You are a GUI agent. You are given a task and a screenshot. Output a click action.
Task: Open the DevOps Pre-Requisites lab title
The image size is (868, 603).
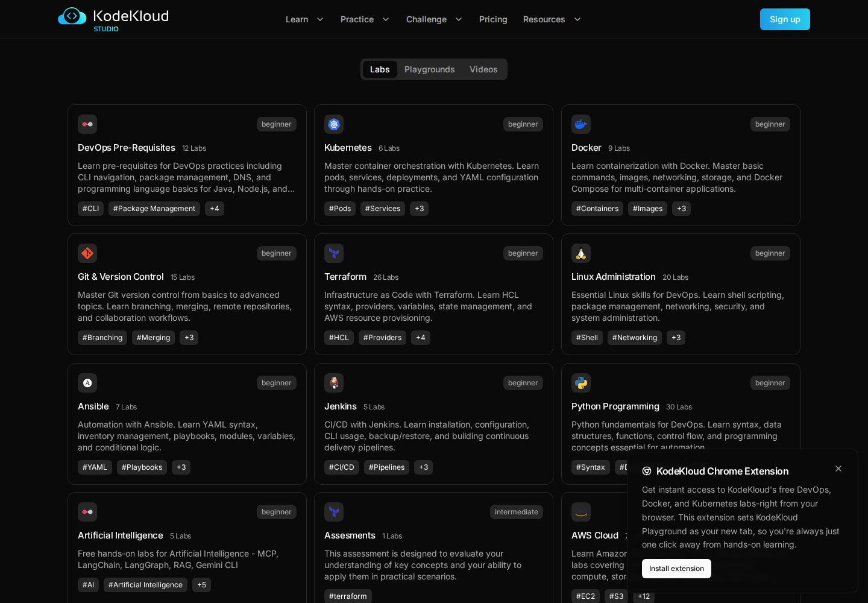[127, 148]
